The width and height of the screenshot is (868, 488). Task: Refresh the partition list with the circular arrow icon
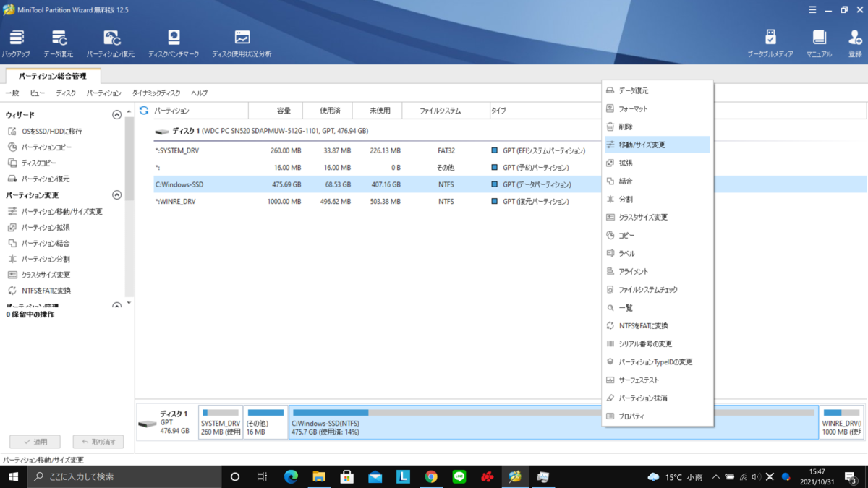[x=144, y=110]
